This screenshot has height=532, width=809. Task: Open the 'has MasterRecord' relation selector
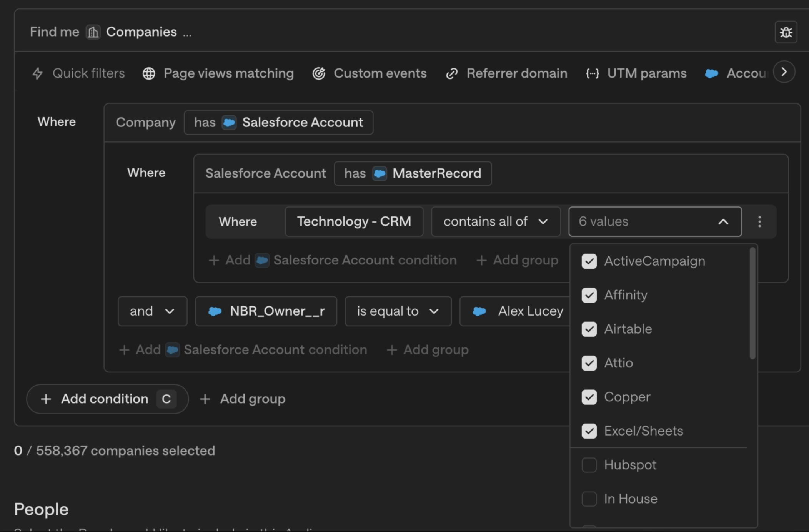(x=413, y=174)
